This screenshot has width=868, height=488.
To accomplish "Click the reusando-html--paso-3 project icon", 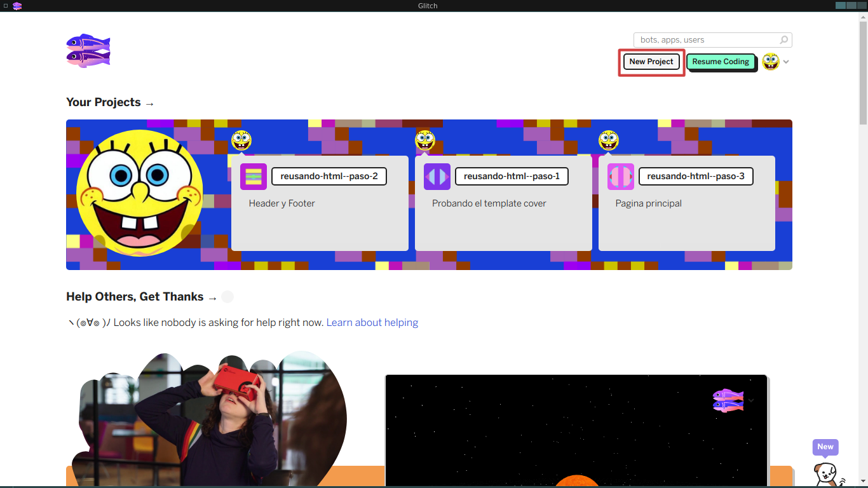I will coord(621,177).
